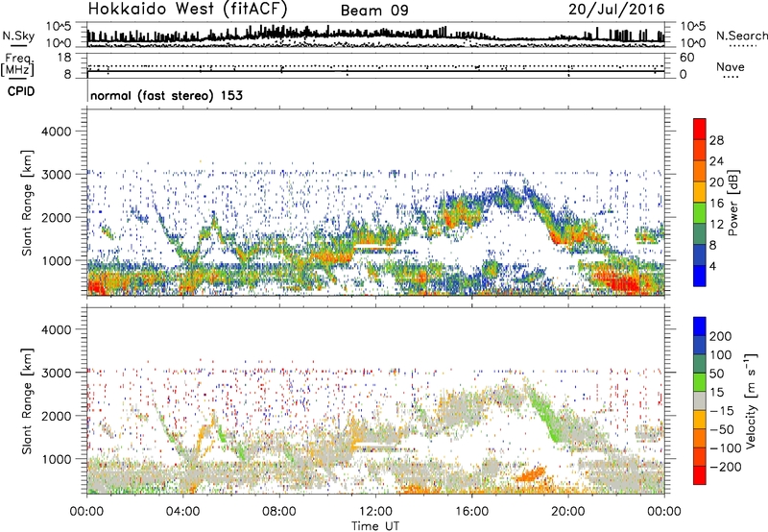Click the '20' power colorbar label
Screen dimensions: 768x532
coord(716,182)
